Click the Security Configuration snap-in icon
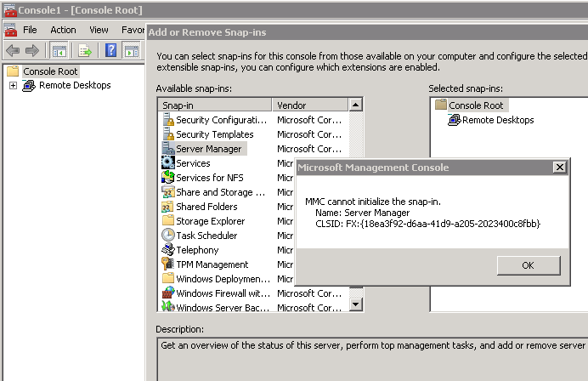Image resolution: width=588 pixels, height=381 pixels. point(168,120)
